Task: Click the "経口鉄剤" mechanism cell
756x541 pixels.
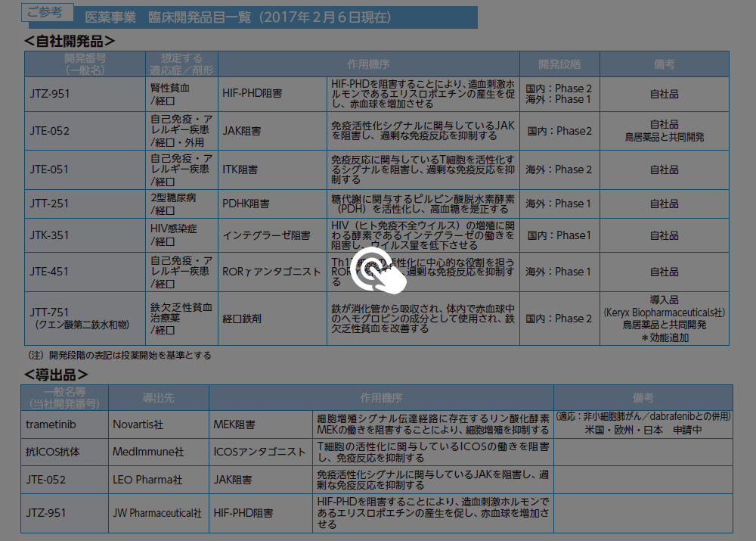Action: pos(272,319)
